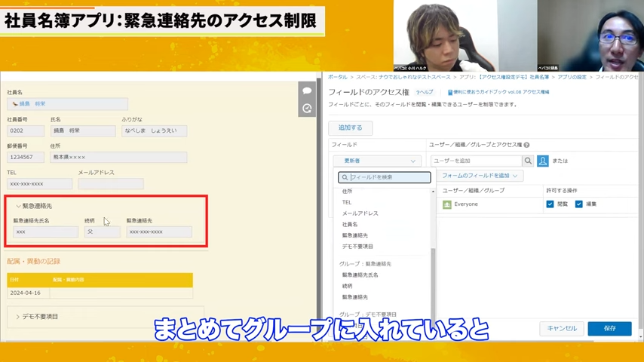This screenshot has width=644, height=362.
Task: Go to ポータル in the breadcrumb
Action: coord(338,77)
